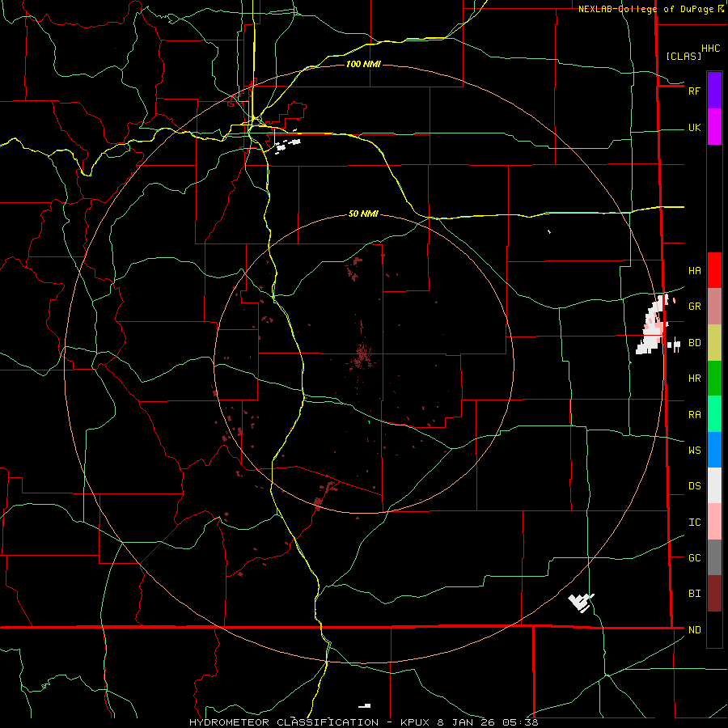Click the gray GC legend color swatch
The image size is (728, 728).
(714, 557)
